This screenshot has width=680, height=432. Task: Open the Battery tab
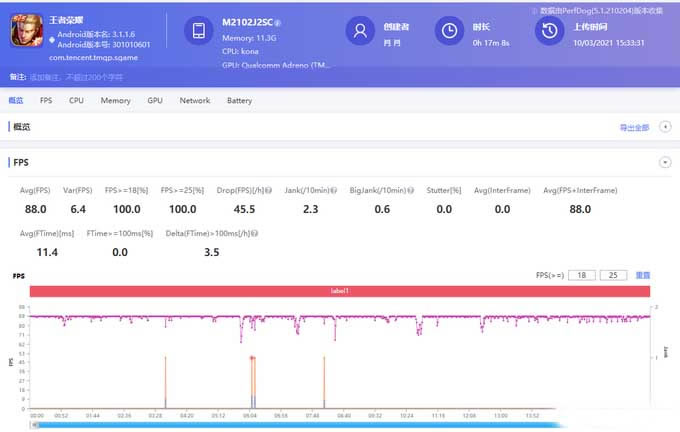(239, 101)
